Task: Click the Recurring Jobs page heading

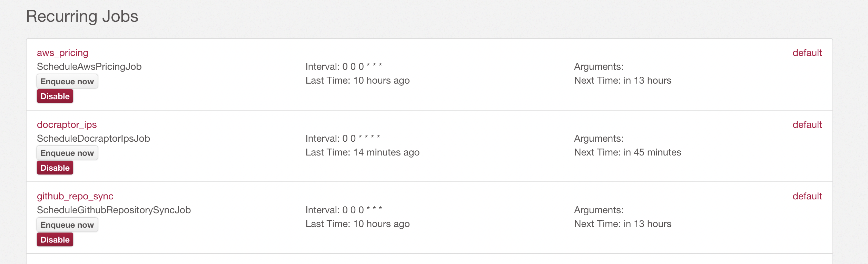Action: (x=82, y=16)
